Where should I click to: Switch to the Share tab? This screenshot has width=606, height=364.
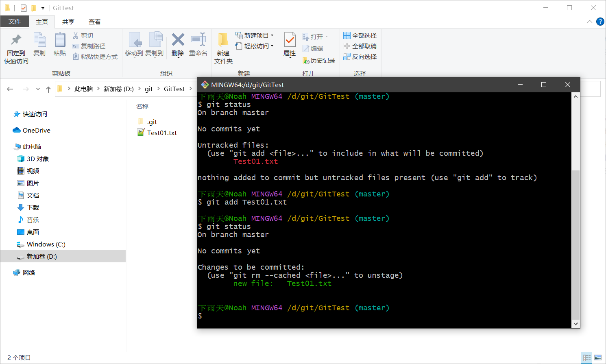(68, 22)
